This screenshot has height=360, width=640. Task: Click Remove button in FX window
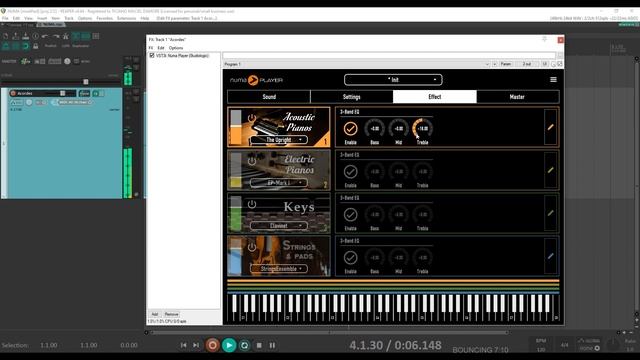point(171,314)
